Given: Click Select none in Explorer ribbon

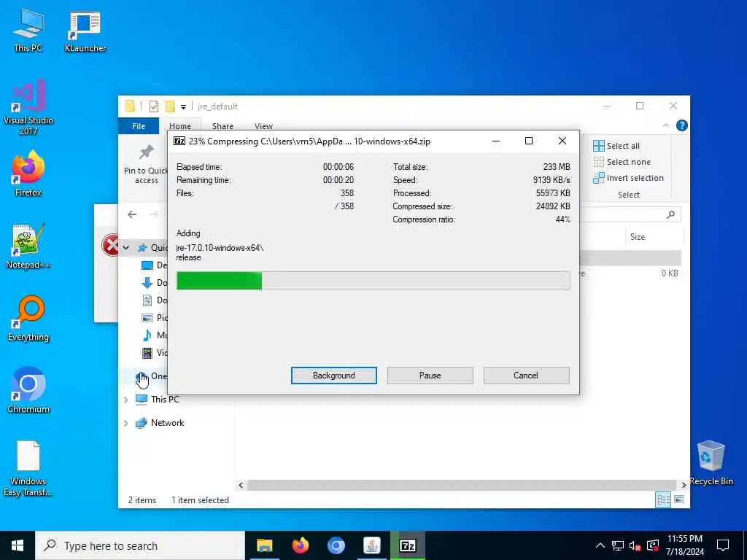Looking at the screenshot, I should click(622, 162).
